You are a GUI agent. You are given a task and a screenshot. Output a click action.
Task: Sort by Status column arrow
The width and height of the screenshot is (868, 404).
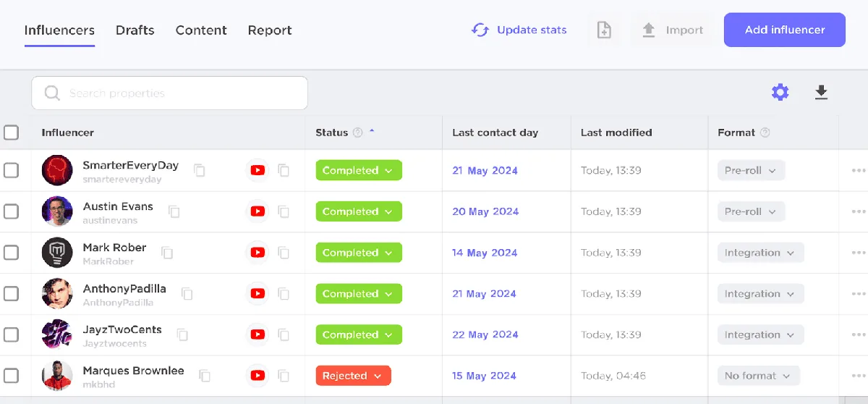(372, 131)
